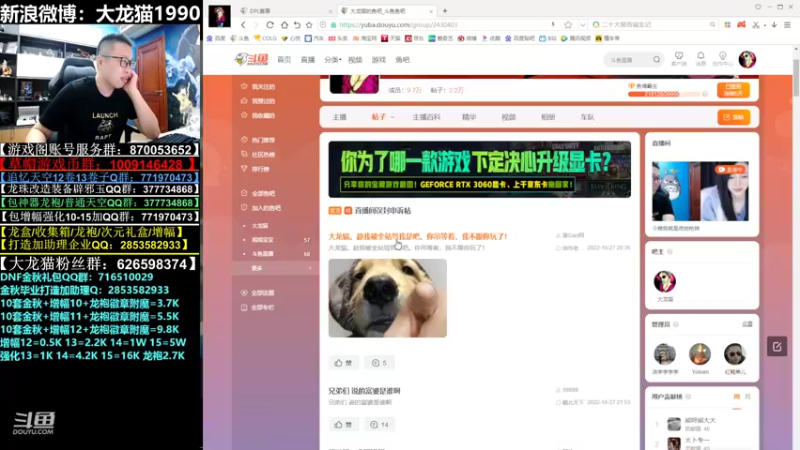The image size is (800, 450).
Task: Open the colorful apps grid extension icon
Action: (x=728, y=24)
